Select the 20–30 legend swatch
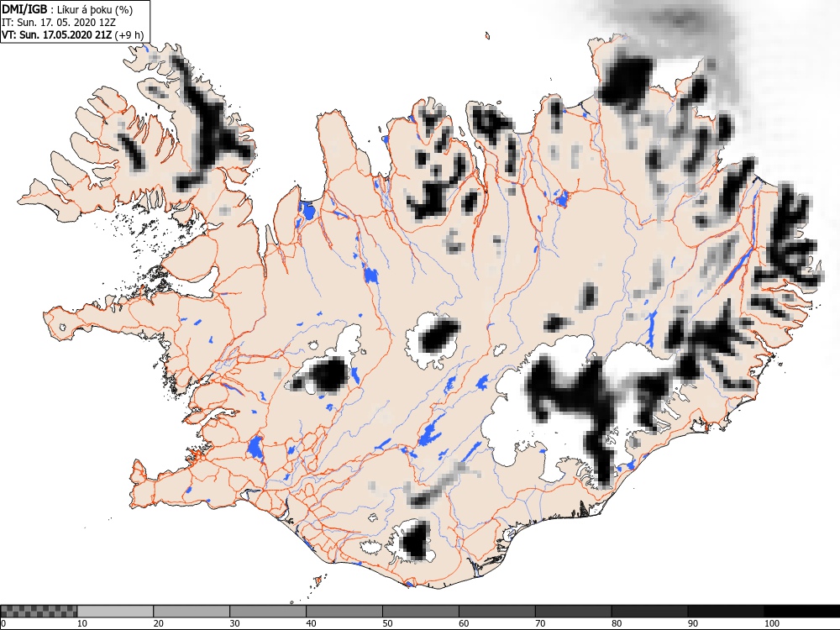 pyautogui.click(x=192, y=612)
